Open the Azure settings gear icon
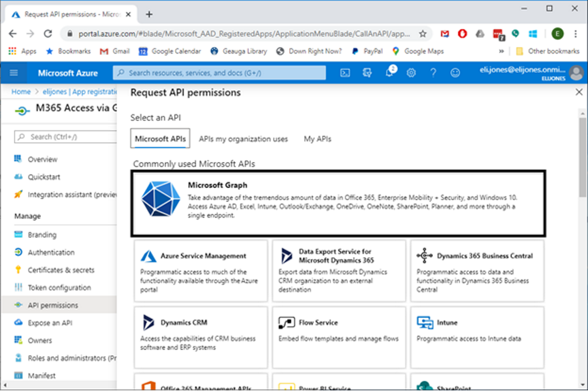The image size is (588, 391). pos(411,73)
